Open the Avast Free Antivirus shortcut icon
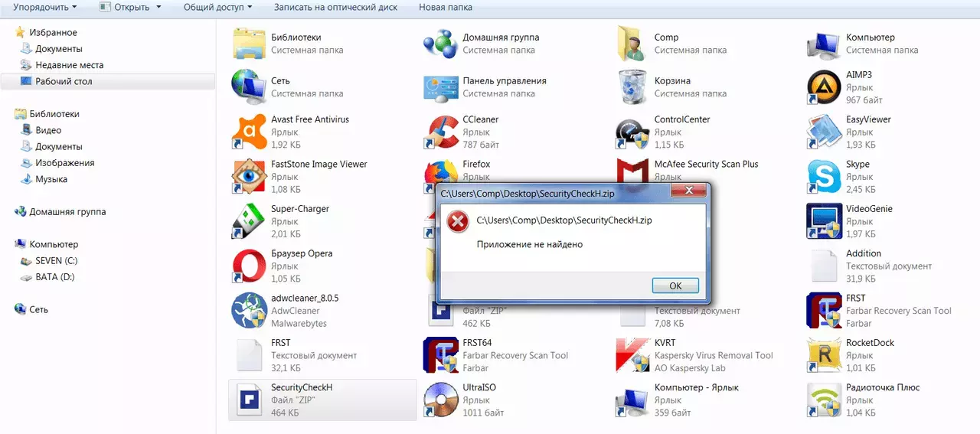980x434 pixels. point(249,132)
